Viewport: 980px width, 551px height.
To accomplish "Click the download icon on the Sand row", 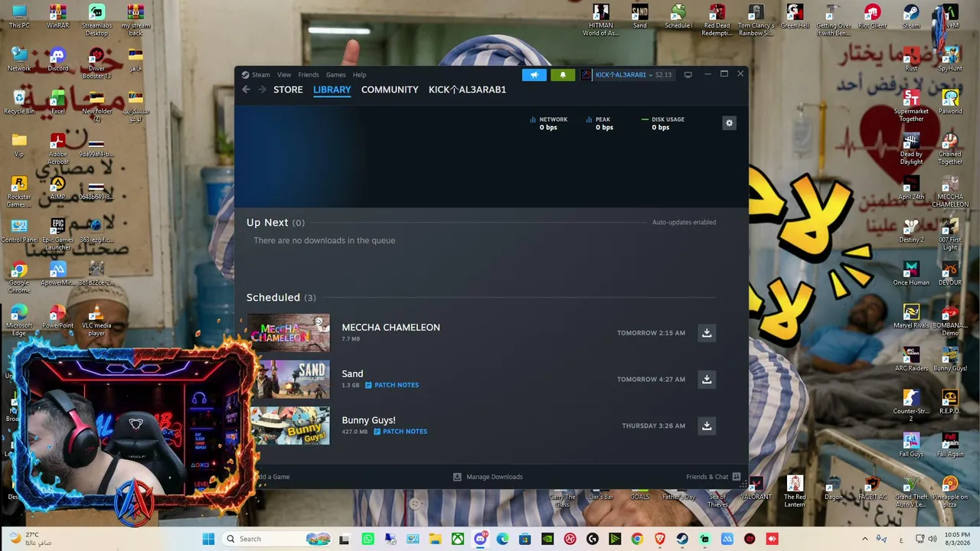I will [707, 380].
